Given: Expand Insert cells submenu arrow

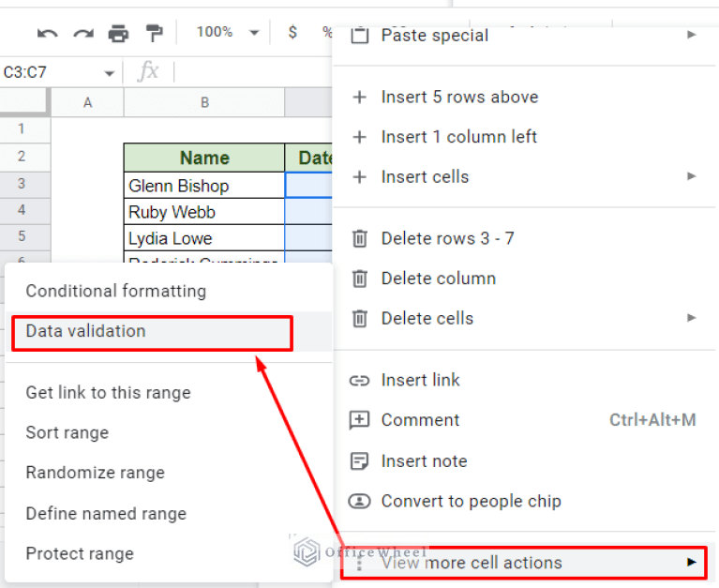Looking at the screenshot, I should (x=692, y=176).
